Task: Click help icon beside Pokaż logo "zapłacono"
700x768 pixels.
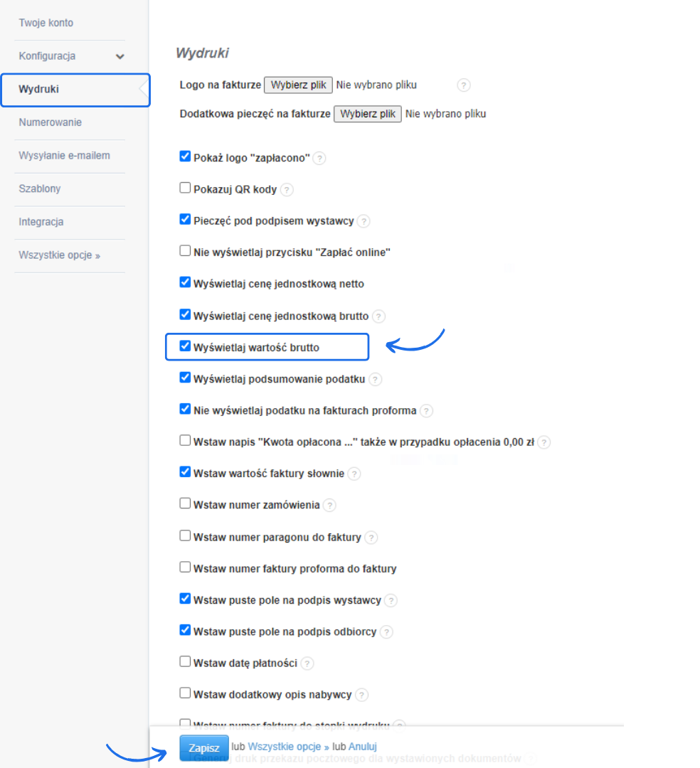Action: 319,158
